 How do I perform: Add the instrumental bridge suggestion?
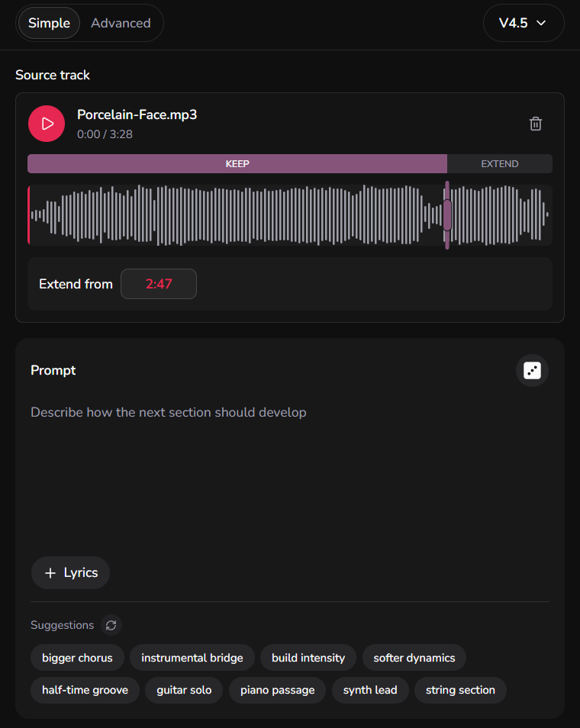pyautogui.click(x=192, y=658)
